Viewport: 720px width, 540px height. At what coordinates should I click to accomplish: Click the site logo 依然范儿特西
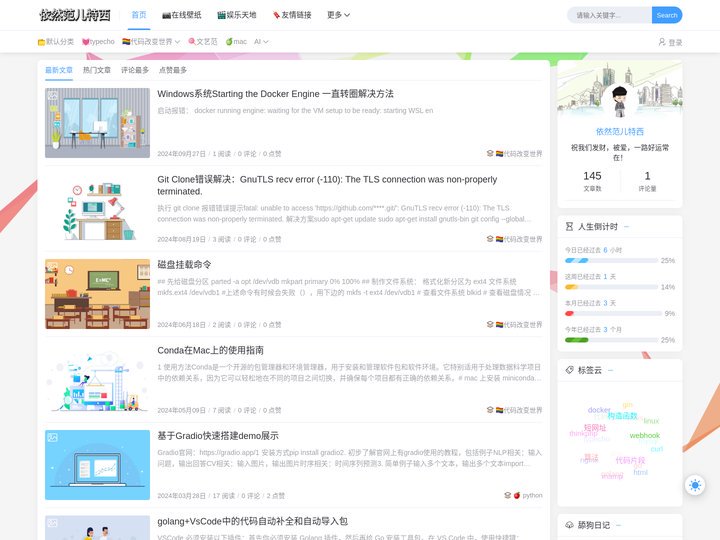point(75,15)
